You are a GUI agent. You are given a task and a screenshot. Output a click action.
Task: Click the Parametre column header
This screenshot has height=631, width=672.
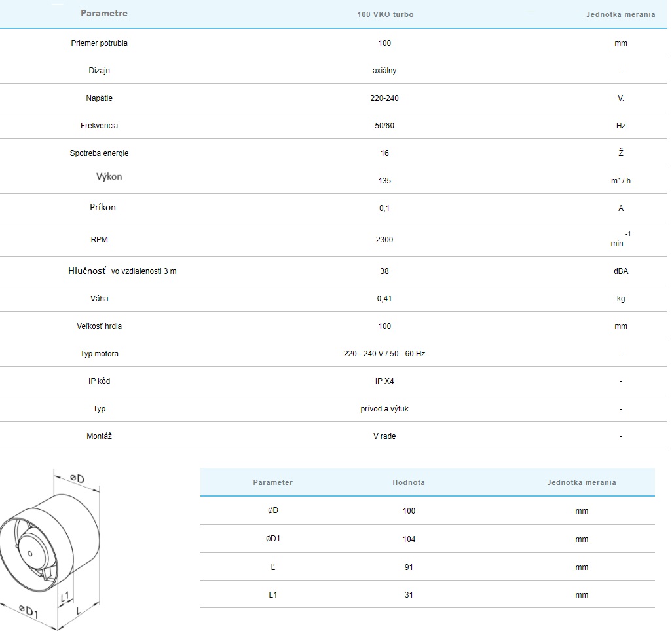click(x=104, y=13)
